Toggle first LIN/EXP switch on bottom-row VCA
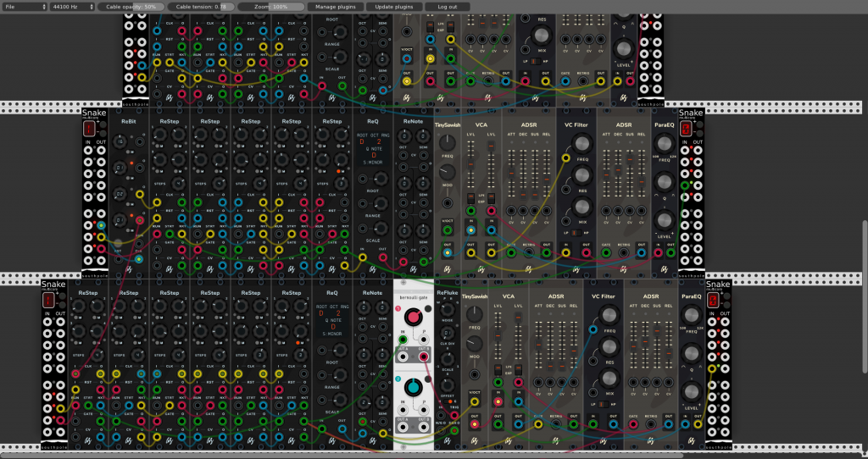 [498, 369]
